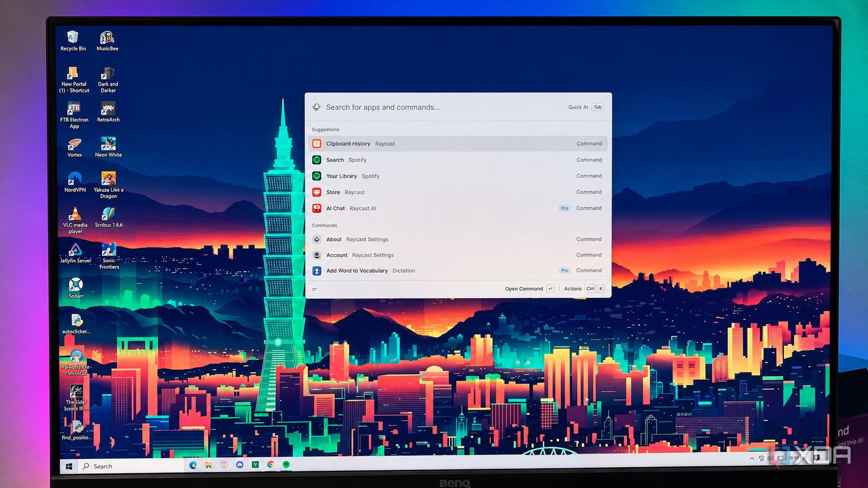
Task: Click the Vortex desktop icon
Action: [x=74, y=144]
